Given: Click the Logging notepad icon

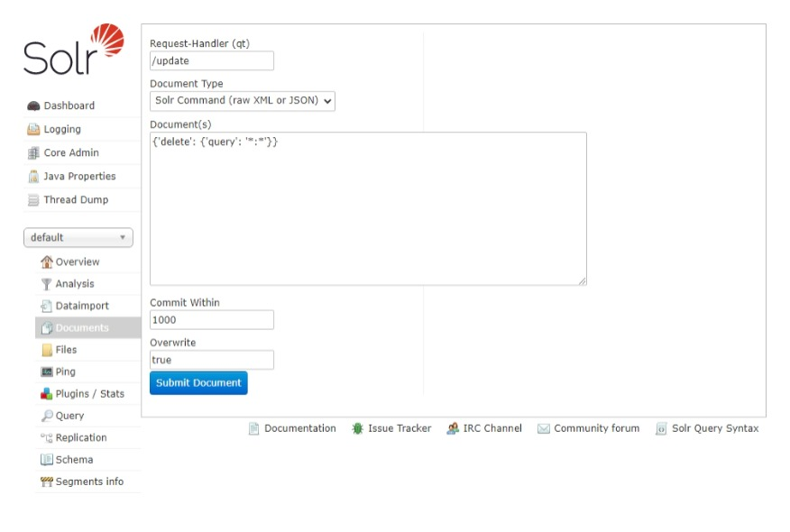Looking at the screenshot, I should [33, 130].
